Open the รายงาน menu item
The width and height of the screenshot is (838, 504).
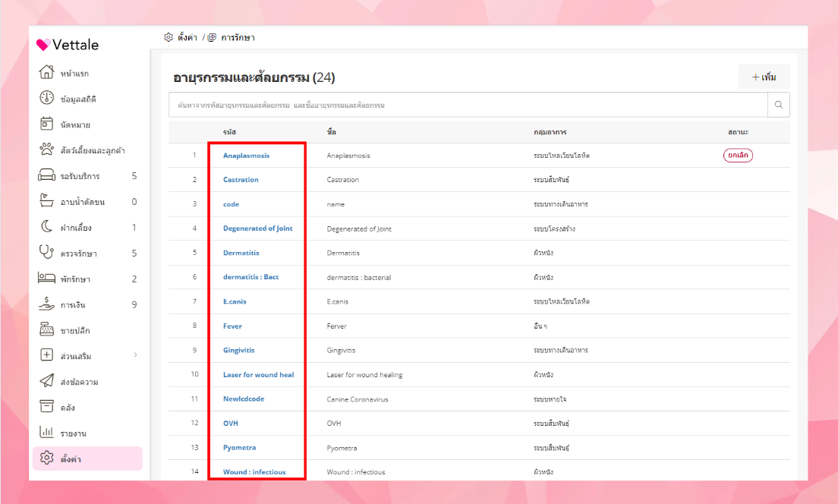73,433
